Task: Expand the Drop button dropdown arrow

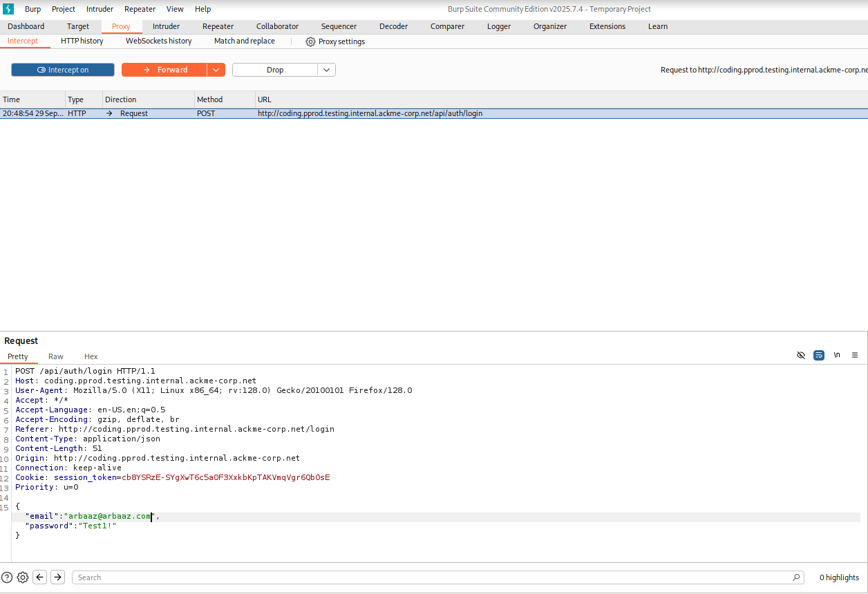Action: (x=327, y=70)
